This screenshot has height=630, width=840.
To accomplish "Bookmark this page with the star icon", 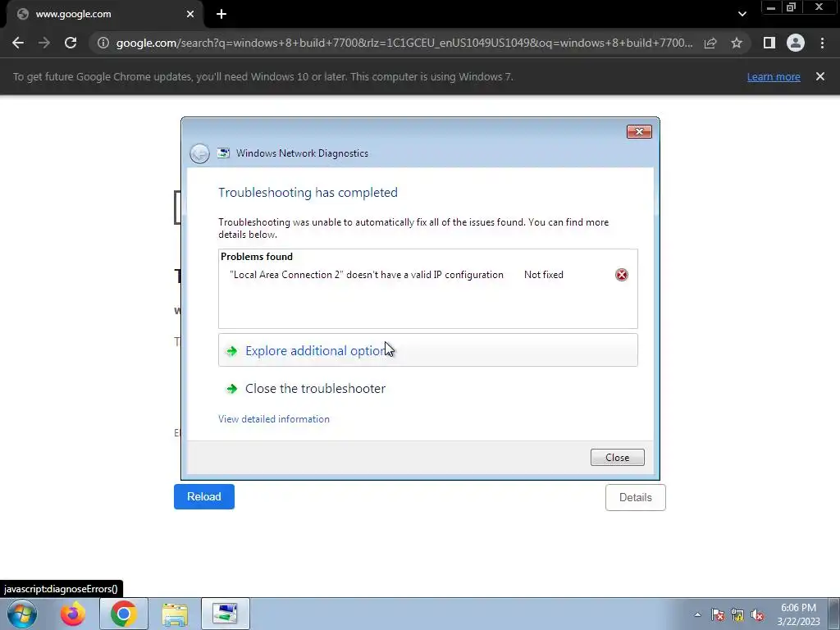I will [x=737, y=43].
